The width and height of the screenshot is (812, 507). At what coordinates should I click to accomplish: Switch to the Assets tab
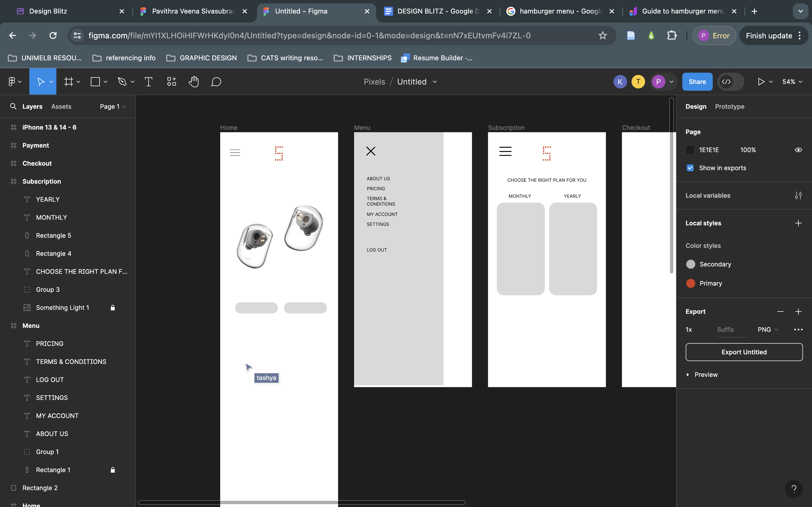61,107
